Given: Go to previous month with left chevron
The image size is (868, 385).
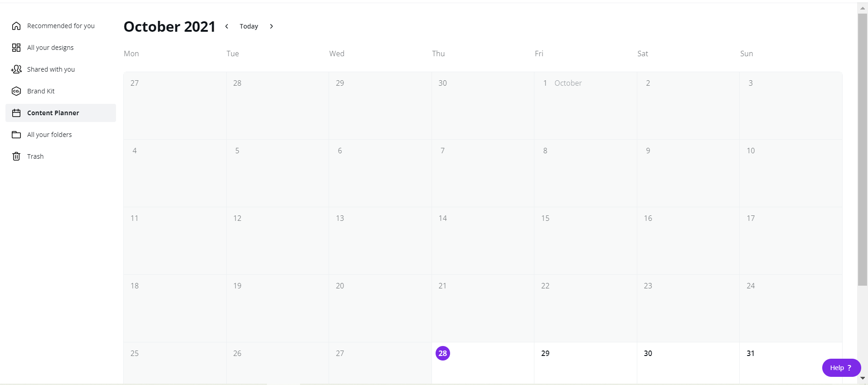Looking at the screenshot, I should 227,26.
